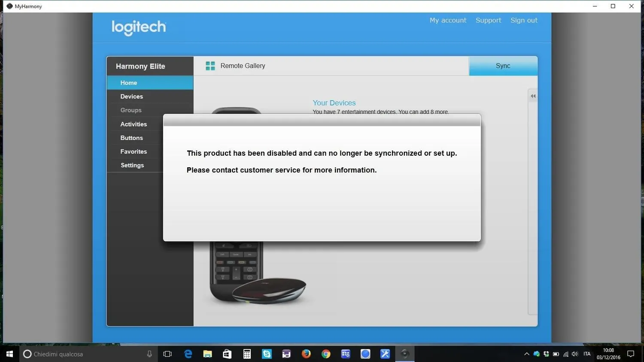644x362 pixels.
Task: Open Task View on taskbar
Action: [x=167, y=354]
